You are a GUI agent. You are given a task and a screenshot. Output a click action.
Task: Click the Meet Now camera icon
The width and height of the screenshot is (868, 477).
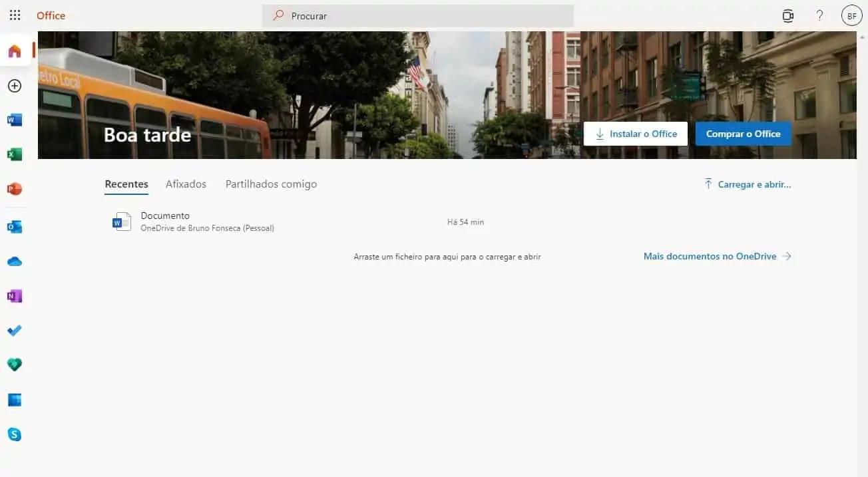tap(788, 16)
